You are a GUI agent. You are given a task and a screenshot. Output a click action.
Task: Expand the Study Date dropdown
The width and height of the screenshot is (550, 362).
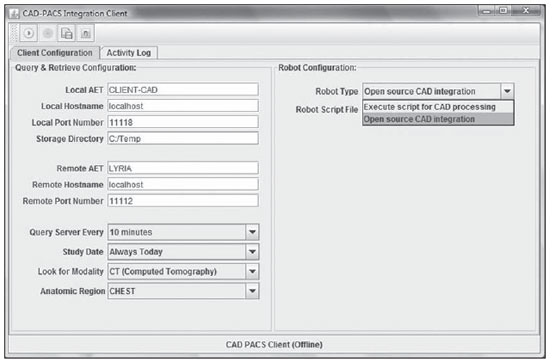coord(252,252)
